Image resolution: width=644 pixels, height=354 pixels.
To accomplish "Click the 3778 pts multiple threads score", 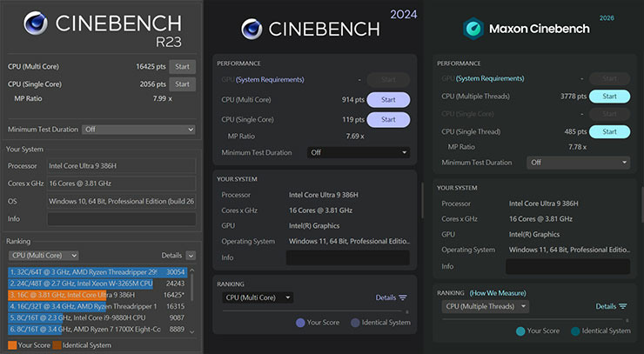I will click(574, 97).
